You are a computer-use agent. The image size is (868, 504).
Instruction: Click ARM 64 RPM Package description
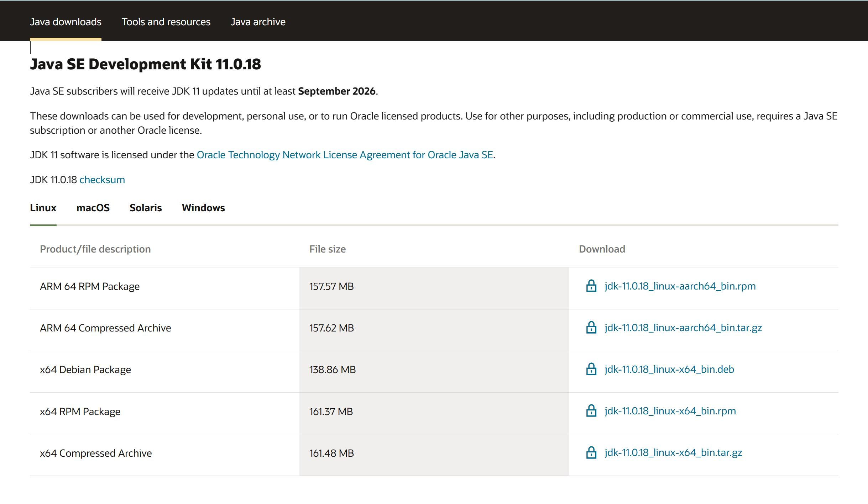90,286
